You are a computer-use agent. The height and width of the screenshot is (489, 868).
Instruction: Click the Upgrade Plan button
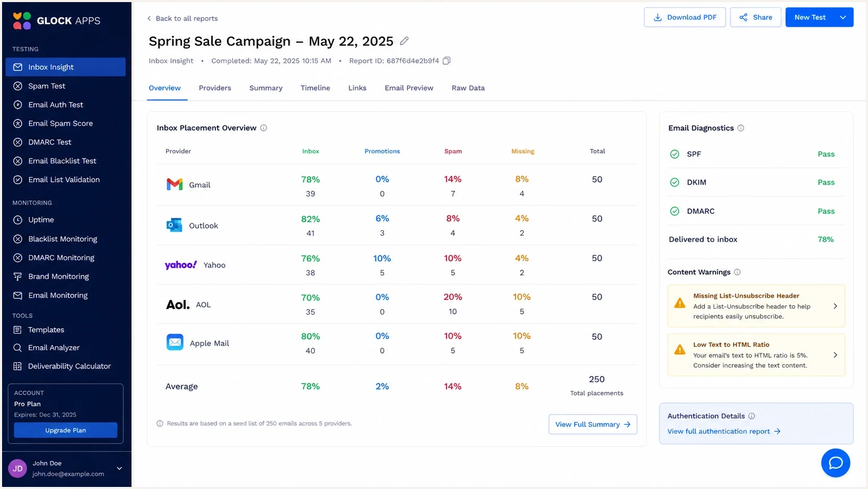65,430
